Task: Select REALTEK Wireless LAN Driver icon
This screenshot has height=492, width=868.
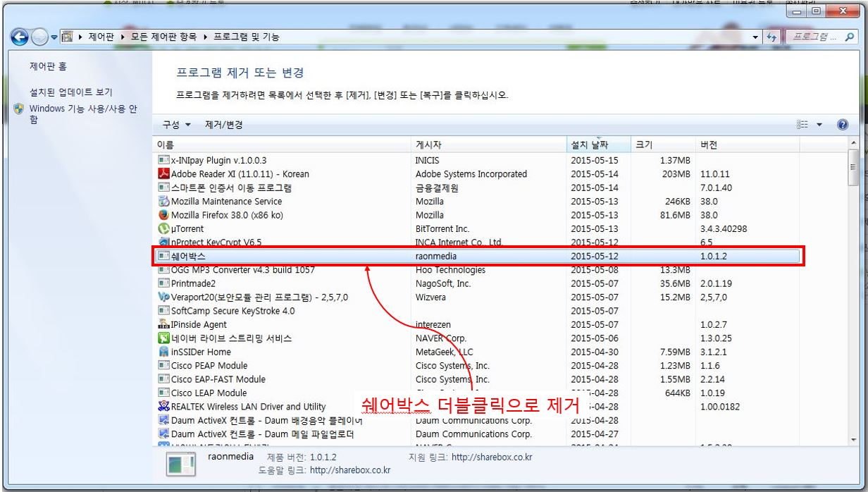Action: pyautogui.click(x=164, y=407)
